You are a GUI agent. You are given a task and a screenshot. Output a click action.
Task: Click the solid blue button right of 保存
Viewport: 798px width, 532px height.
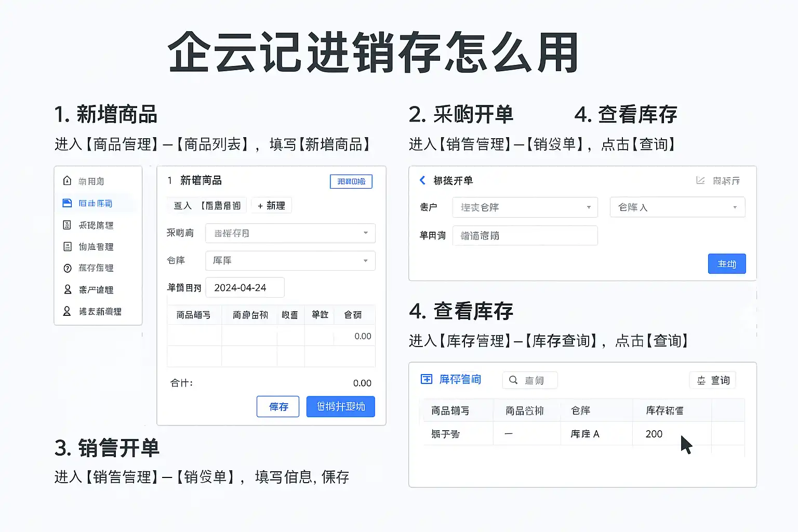(341, 406)
